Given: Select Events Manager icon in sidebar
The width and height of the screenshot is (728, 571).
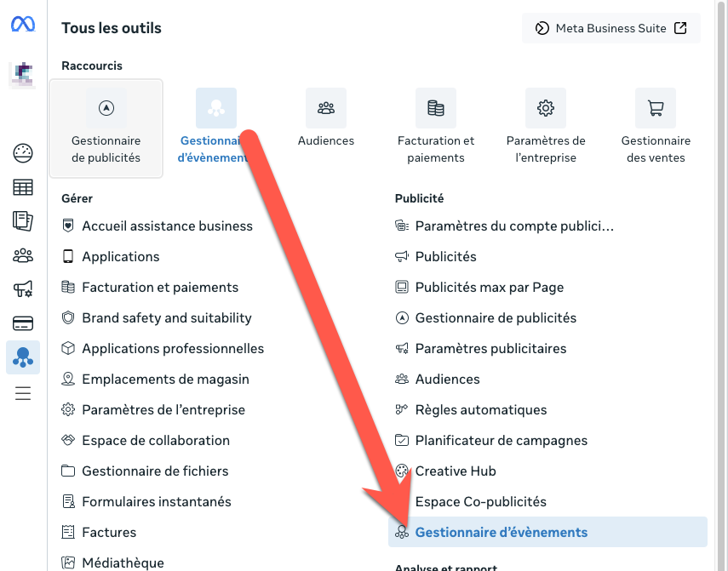Looking at the screenshot, I should click(23, 357).
